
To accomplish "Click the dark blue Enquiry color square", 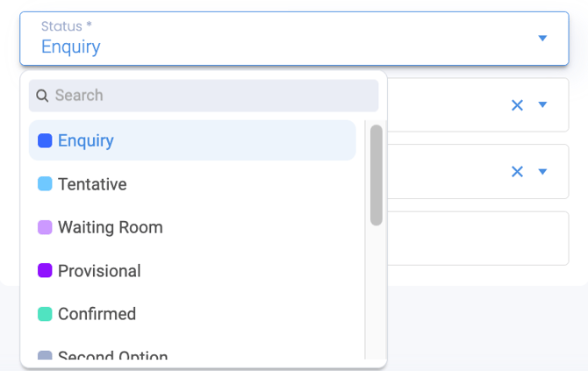I will pos(45,141).
